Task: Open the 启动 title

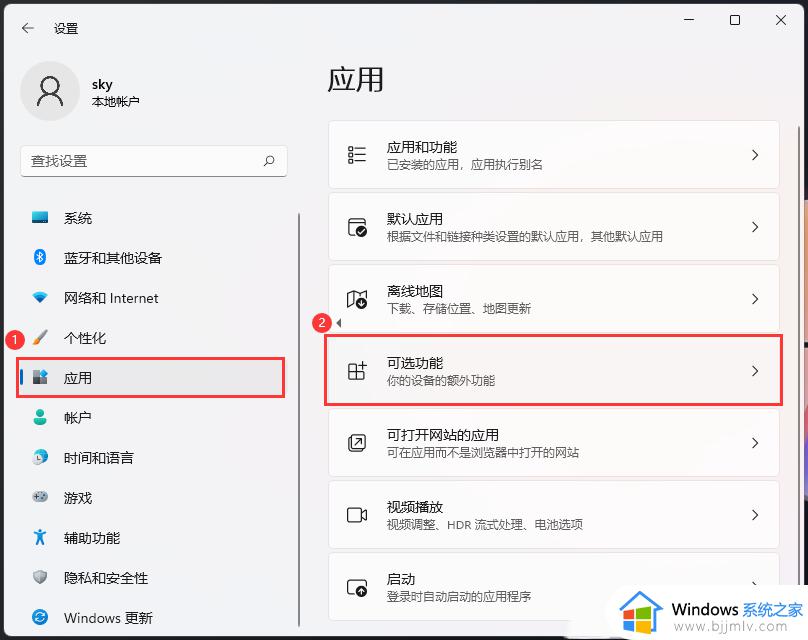Action: tap(401, 579)
